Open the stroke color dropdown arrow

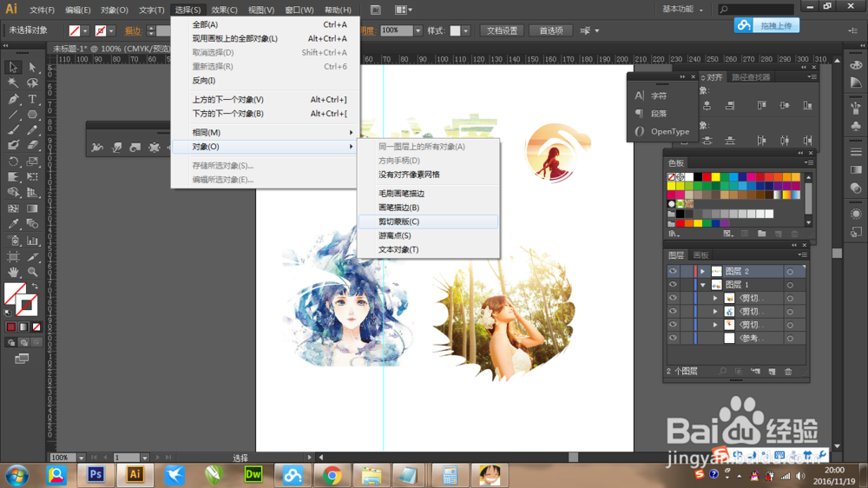[111, 31]
